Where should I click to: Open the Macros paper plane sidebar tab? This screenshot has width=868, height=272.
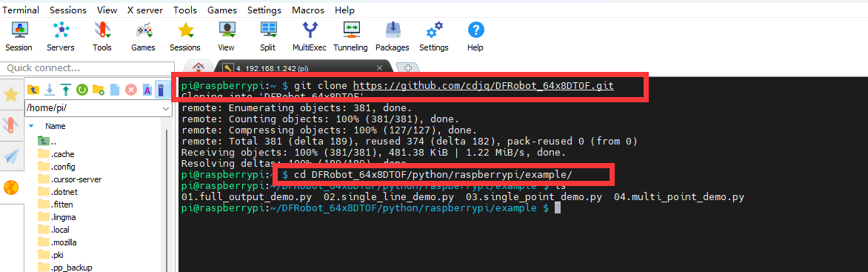[11, 157]
